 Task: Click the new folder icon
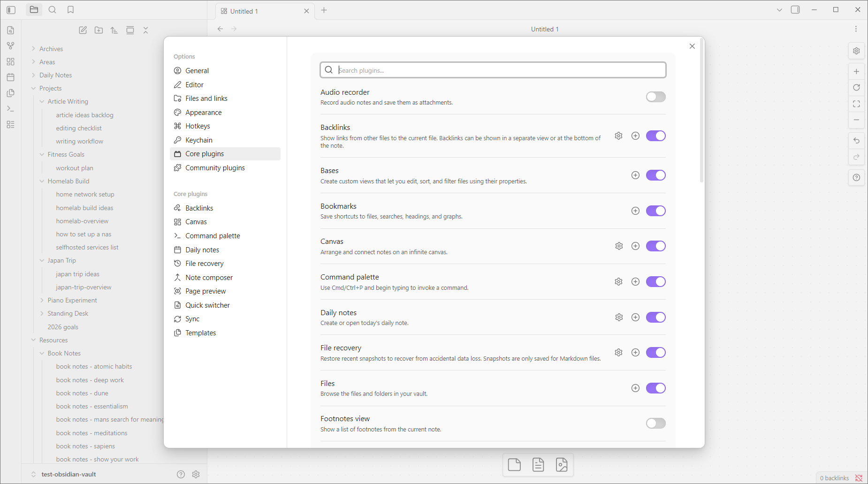tap(99, 30)
